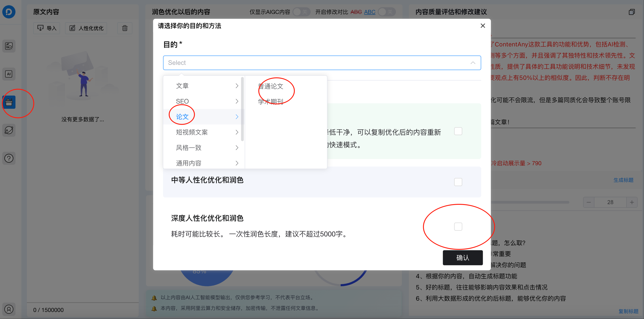Image resolution: width=644 pixels, height=319 pixels.
Task: Click the user account icon at bottom left
Action: (9, 309)
